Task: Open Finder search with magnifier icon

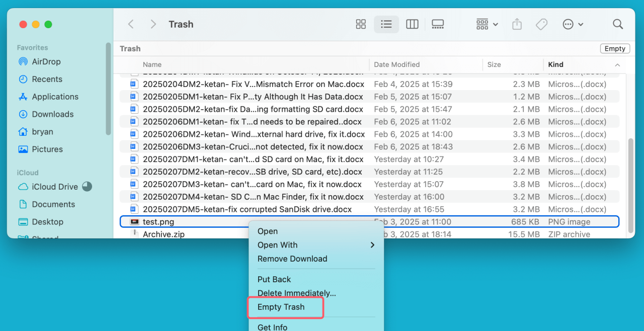Action: pos(617,24)
